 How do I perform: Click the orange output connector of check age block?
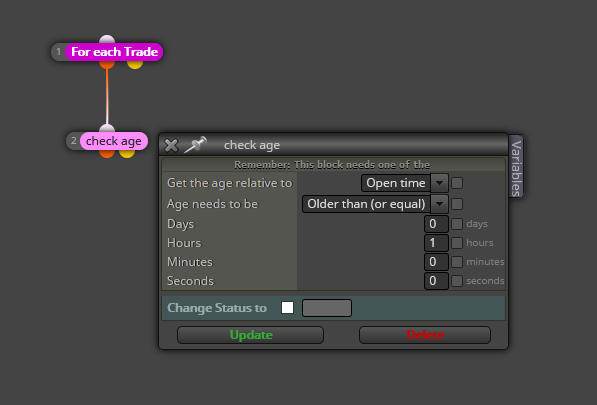tap(107, 153)
